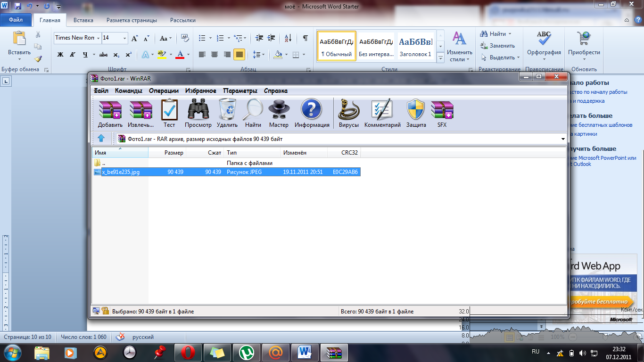This screenshot has width=644, height=362.
Task: Click the align left button in Word
Action: (x=202, y=55)
